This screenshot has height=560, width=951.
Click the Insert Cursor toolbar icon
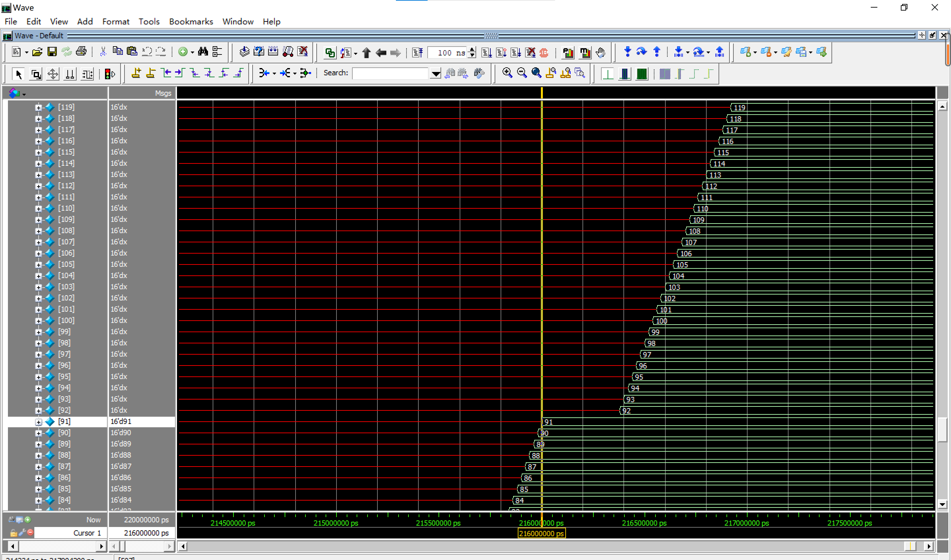[x=136, y=73]
